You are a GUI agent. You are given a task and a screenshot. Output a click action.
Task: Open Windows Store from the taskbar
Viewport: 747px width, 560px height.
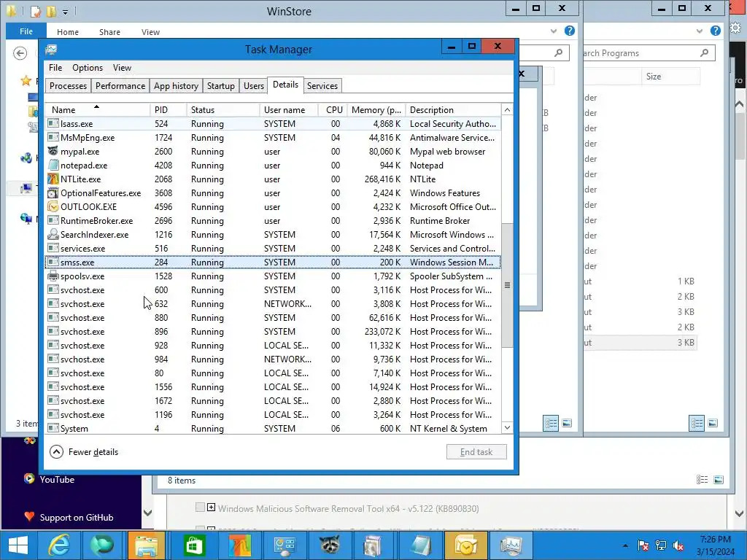click(193, 545)
